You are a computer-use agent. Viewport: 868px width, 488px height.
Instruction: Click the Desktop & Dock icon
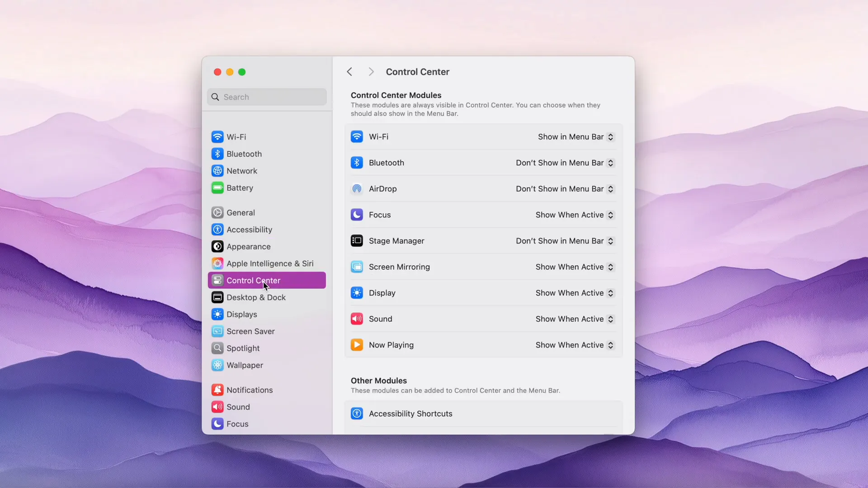coord(217,297)
